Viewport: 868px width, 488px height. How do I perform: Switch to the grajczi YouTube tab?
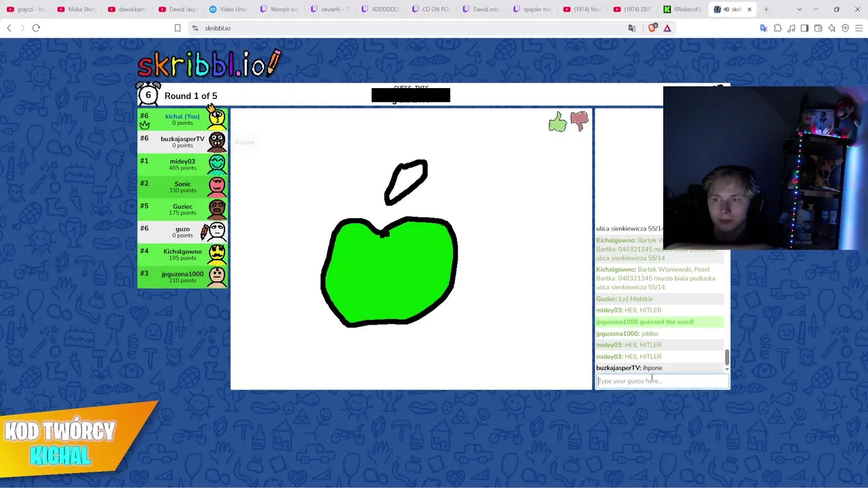coord(26,9)
